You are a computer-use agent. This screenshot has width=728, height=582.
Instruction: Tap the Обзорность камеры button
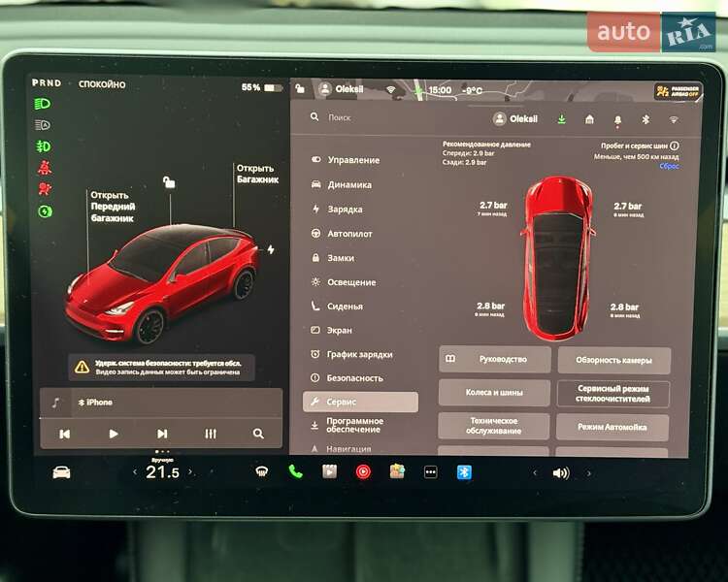tap(613, 360)
